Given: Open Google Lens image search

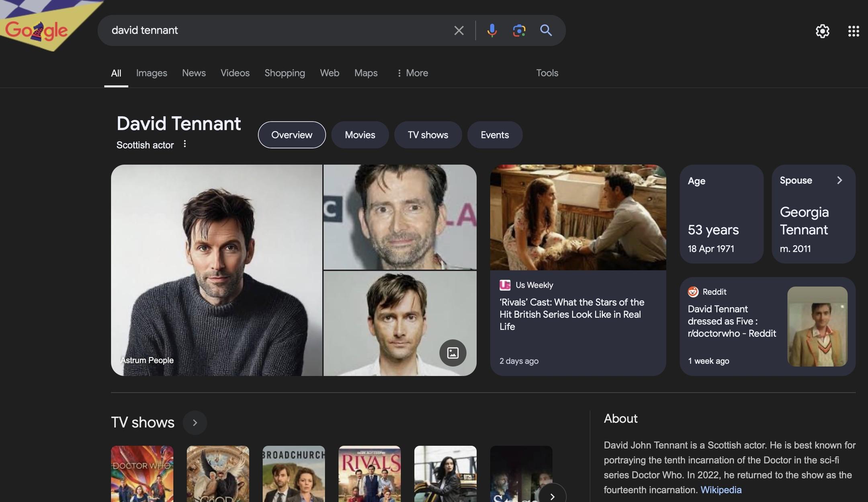Looking at the screenshot, I should tap(519, 30).
